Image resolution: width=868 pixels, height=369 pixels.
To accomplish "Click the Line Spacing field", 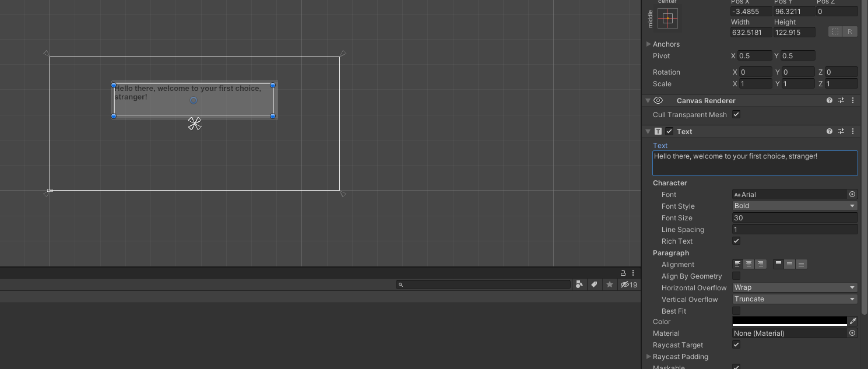I will coord(795,229).
